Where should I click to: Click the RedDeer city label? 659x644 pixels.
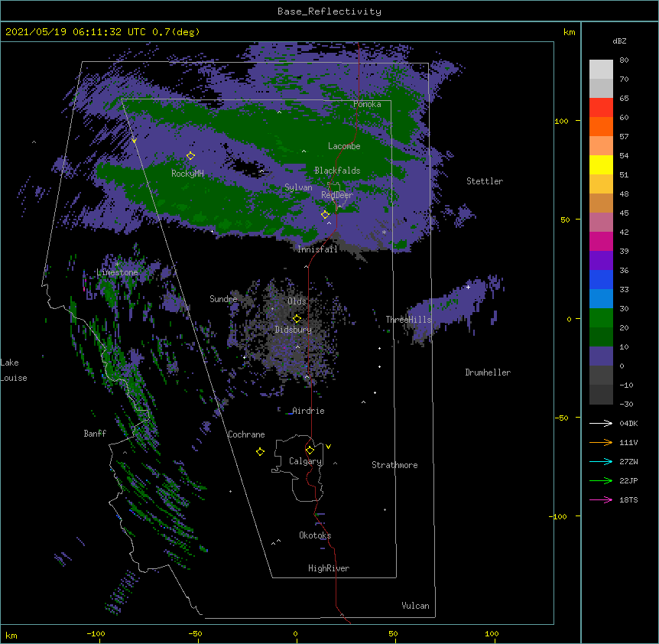(x=337, y=195)
